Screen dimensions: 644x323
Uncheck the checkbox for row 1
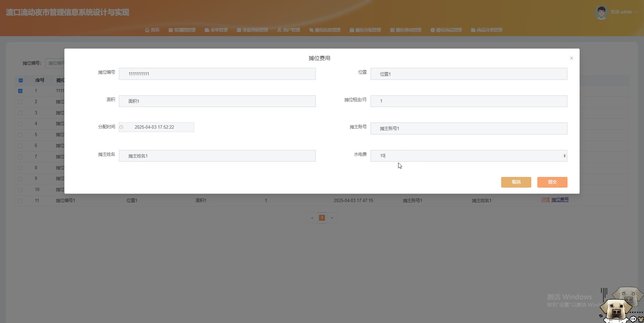click(x=20, y=91)
